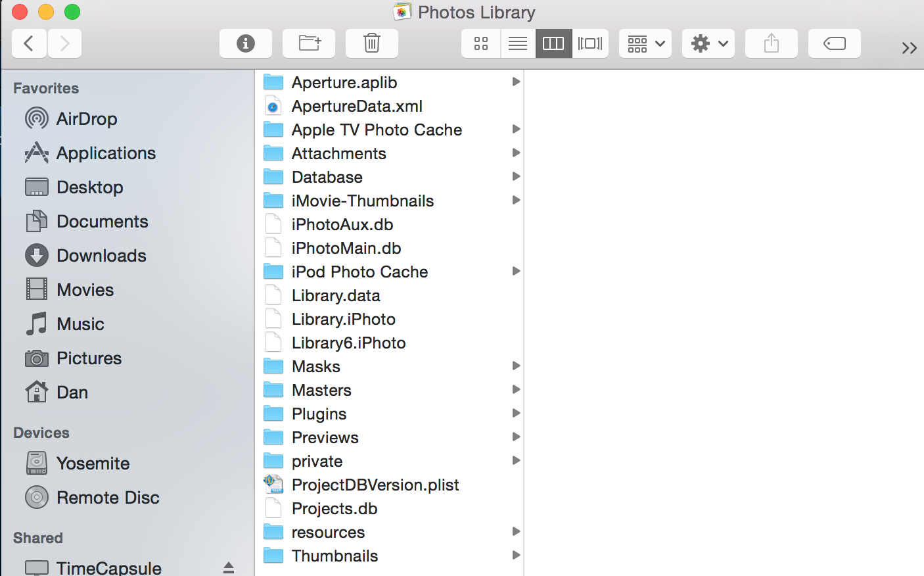Open Get Info with the info button

246,43
